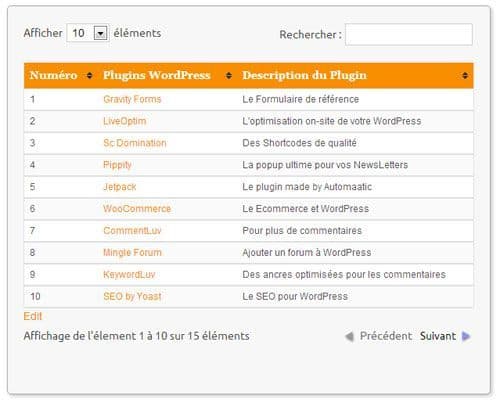Click the right Suivant arrow icon
The image size is (500, 403).
466,336
